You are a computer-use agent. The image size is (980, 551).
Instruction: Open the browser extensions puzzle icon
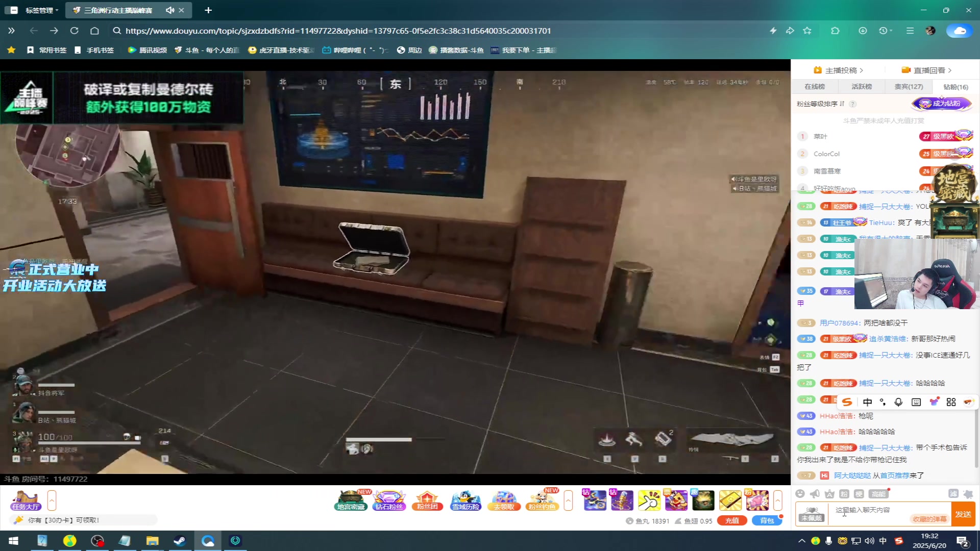[x=835, y=31]
